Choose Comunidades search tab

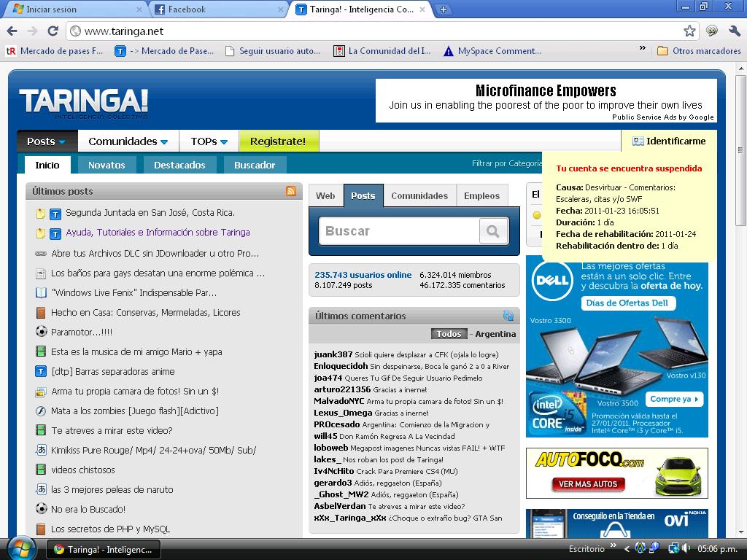(x=419, y=195)
